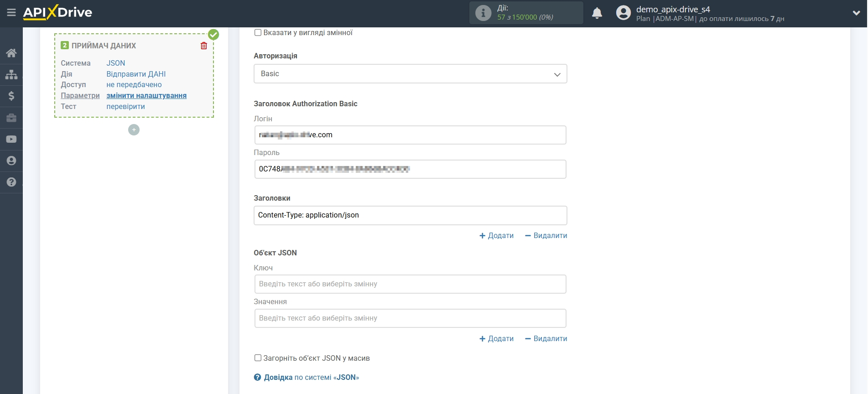Open the Home sidebar icon
Image resolution: width=868 pixels, height=394 pixels.
click(x=11, y=53)
